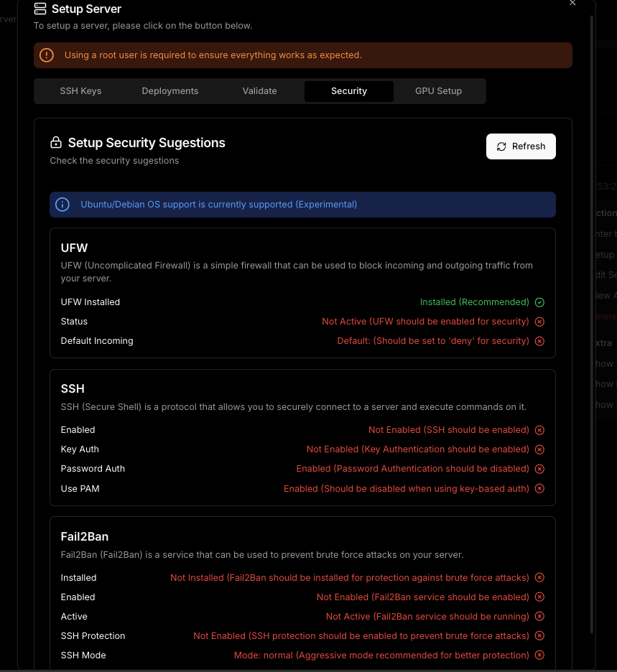Click the Refresh button
Screen dimensions: 617x672
pyautogui.click(x=521, y=146)
